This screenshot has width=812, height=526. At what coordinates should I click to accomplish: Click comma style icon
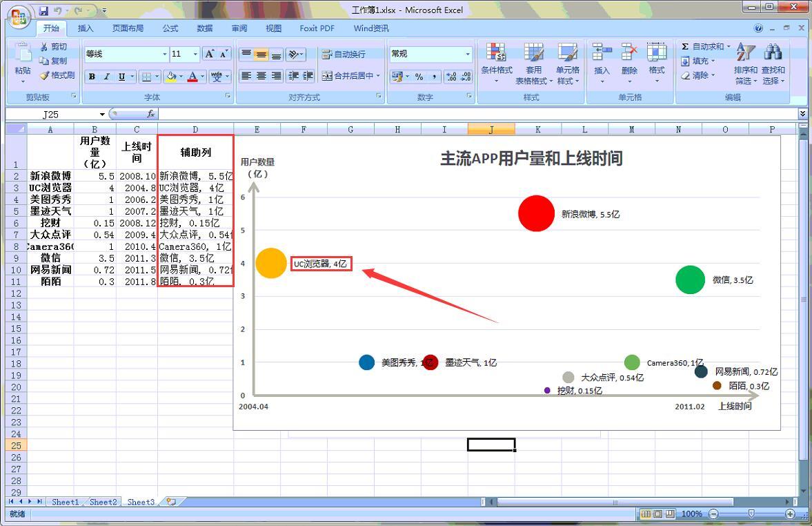coord(433,77)
